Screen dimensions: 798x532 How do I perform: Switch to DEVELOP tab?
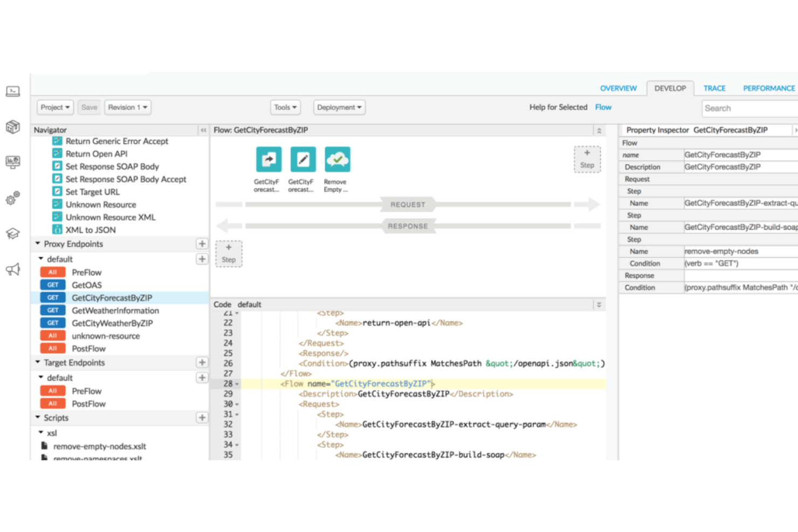(x=670, y=88)
